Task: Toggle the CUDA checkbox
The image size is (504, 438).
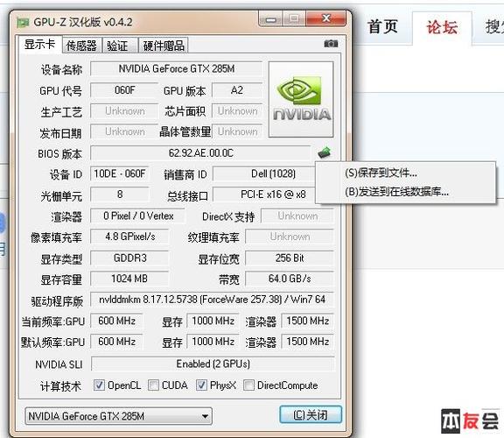Action: (x=153, y=385)
